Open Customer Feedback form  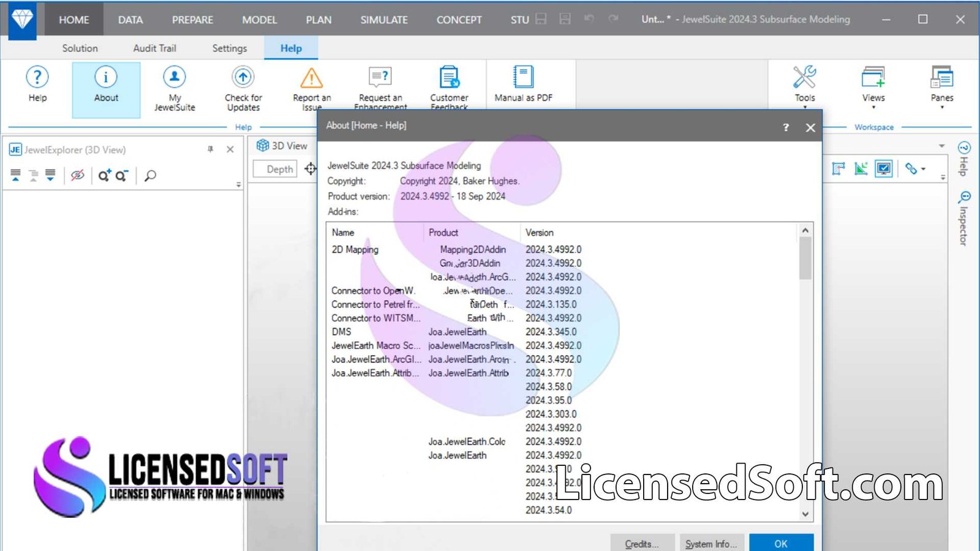pos(449,88)
